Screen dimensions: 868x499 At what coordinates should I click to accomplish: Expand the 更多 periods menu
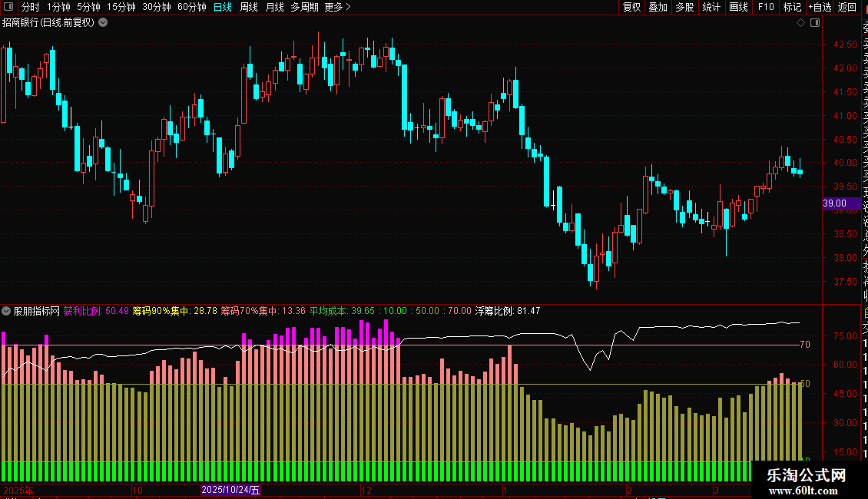[338, 7]
